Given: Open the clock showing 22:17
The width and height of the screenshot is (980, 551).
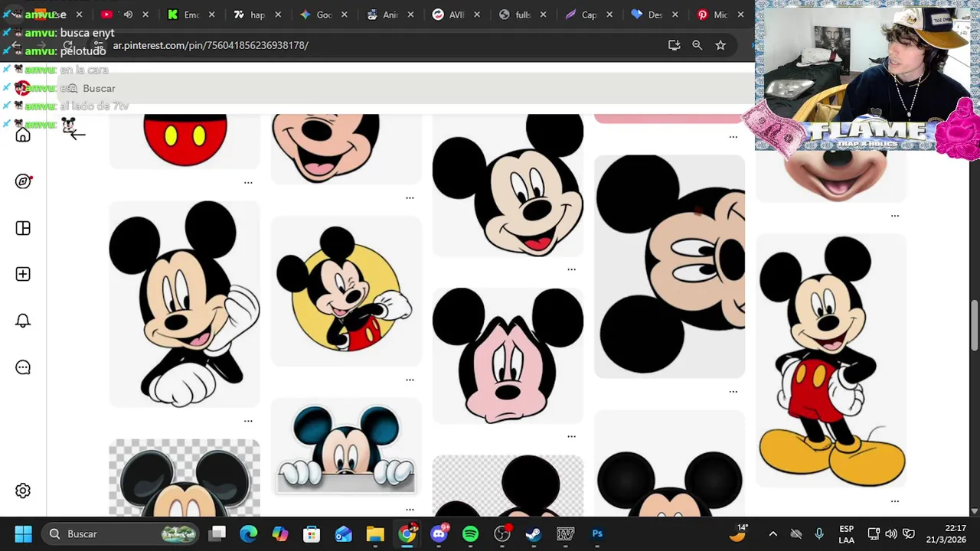Looking at the screenshot, I should 945,534.
